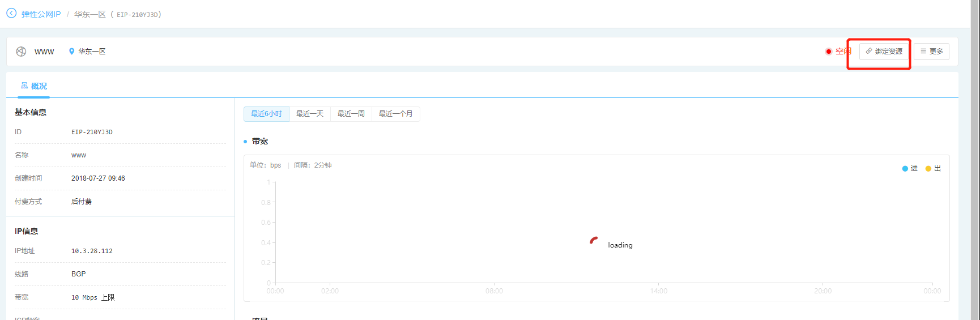Viewport: 980px width, 320px height.
Task: Go to 弹性公网IP breadcrumb link
Action: click(41, 14)
